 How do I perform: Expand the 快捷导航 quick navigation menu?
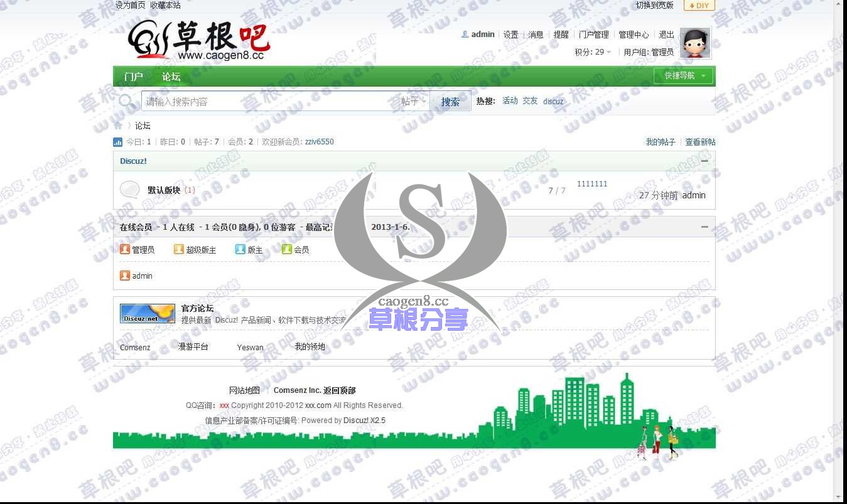point(683,75)
